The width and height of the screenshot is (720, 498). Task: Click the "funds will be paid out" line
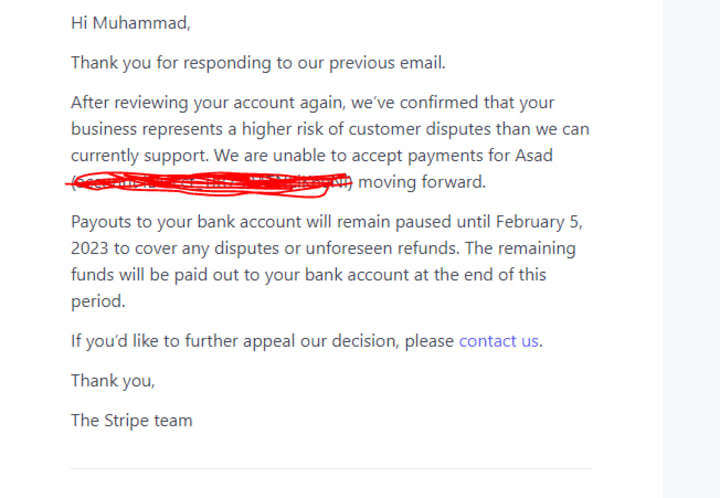click(x=308, y=275)
